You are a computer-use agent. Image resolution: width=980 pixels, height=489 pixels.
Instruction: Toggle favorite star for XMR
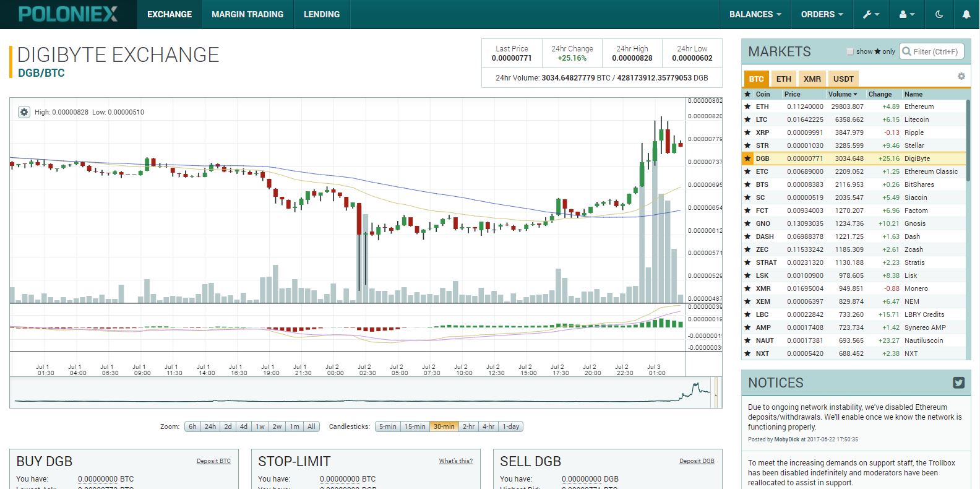coord(747,288)
